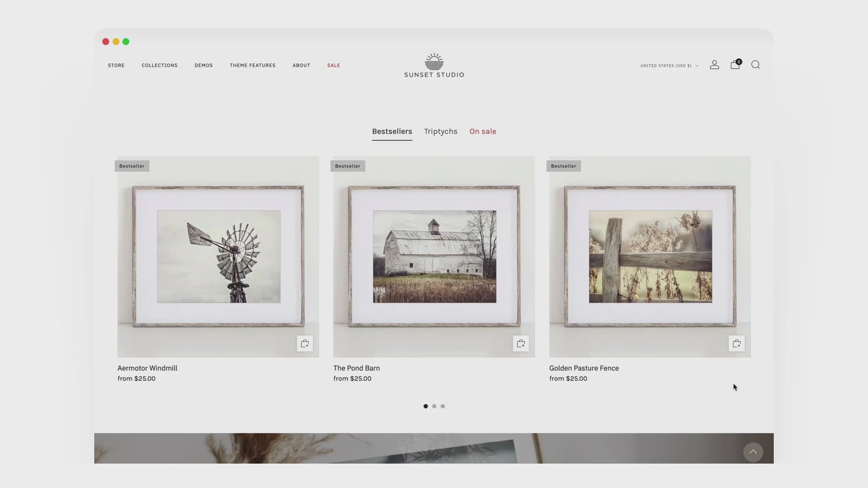
Task: Open the Collections menu
Action: pos(160,66)
